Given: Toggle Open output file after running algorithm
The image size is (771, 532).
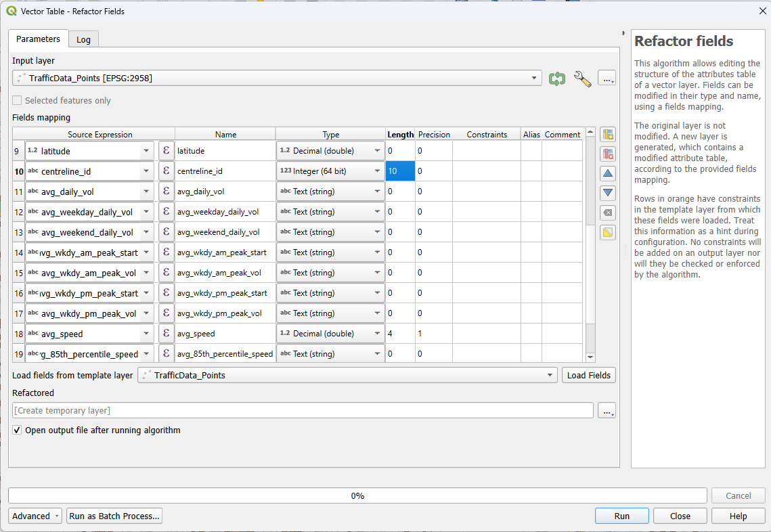Looking at the screenshot, I should point(17,430).
